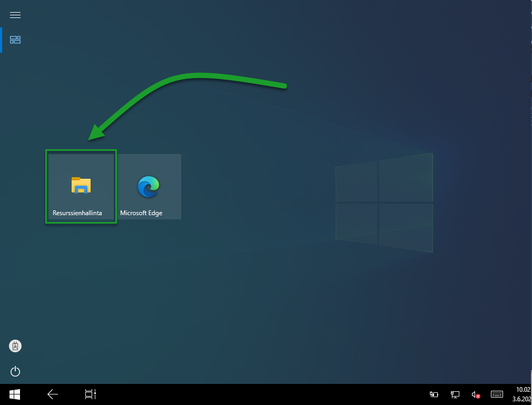Click the power icon in the sidebar
The height and width of the screenshot is (405, 532).
coord(15,371)
